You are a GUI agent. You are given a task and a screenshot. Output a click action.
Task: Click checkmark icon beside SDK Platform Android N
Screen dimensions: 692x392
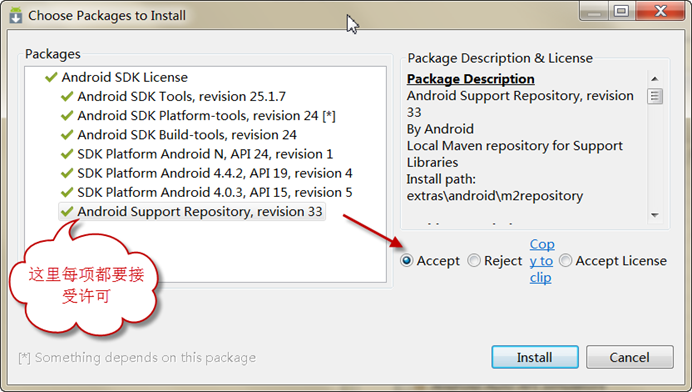(67, 154)
